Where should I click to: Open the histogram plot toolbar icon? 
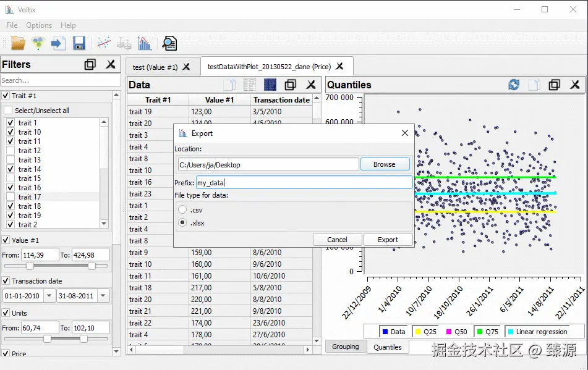[145, 43]
